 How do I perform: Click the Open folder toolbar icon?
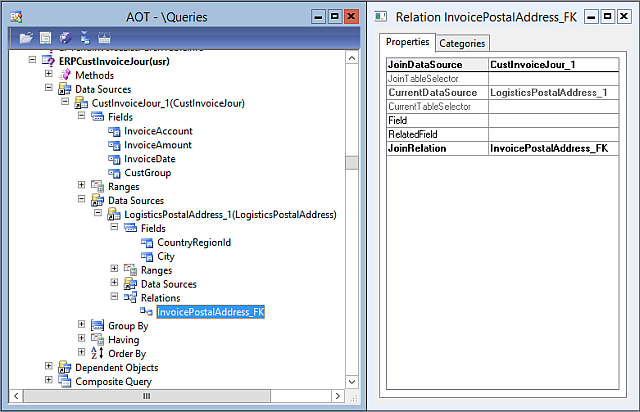click(27, 38)
